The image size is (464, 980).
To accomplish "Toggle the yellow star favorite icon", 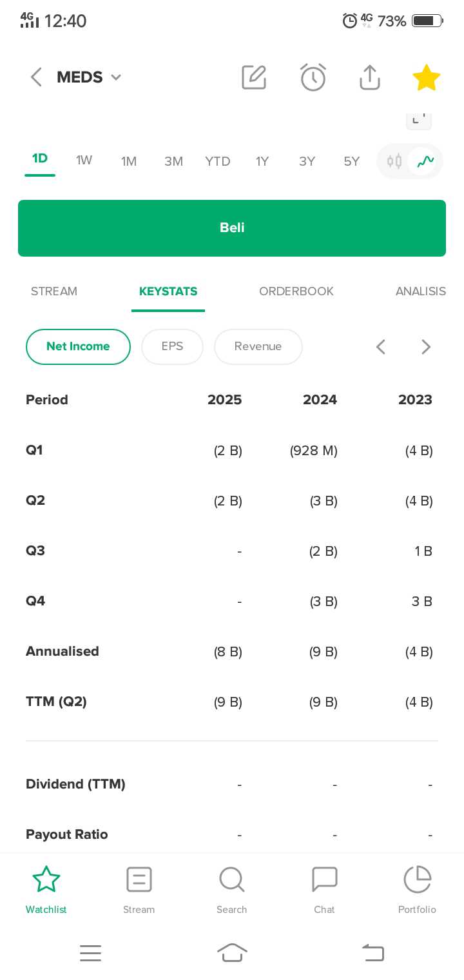I will click(426, 78).
